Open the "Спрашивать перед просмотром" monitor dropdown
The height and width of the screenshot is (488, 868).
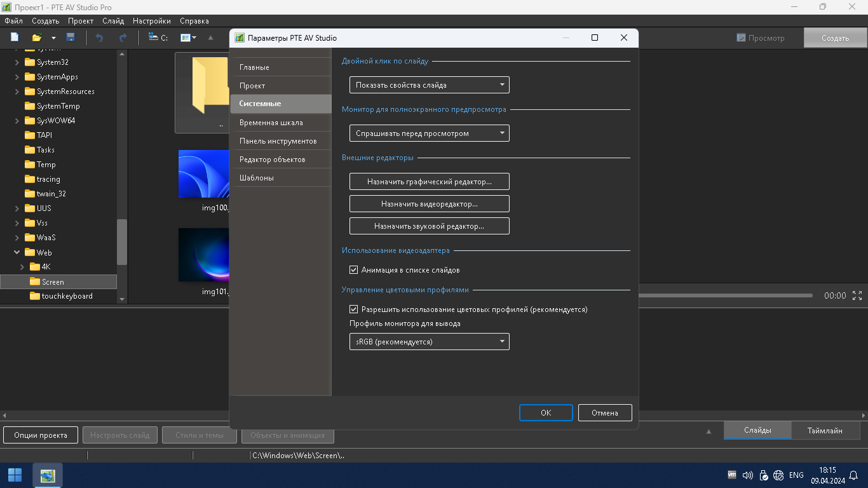click(429, 133)
